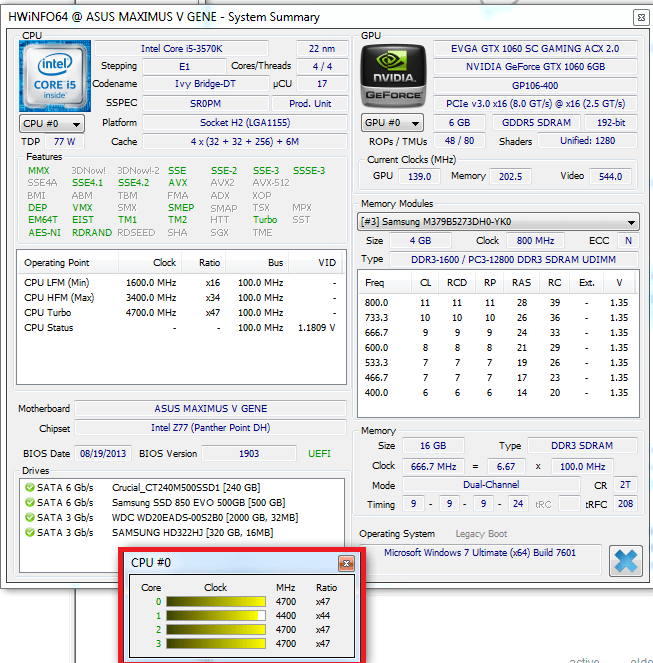Click the Socket H2 (LGA1155) platform field
The image size is (653, 663).
click(x=245, y=123)
